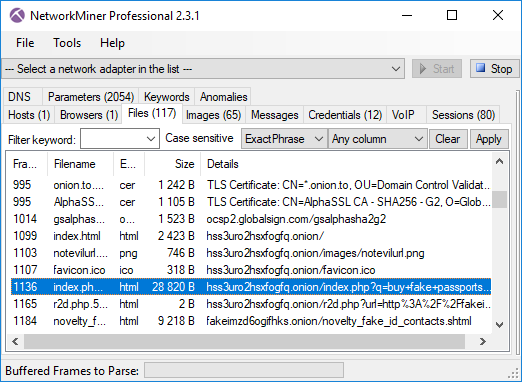Image resolution: width=522 pixels, height=382 pixels.
Task: Click the Start capture button
Action: [x=437, y=69]
